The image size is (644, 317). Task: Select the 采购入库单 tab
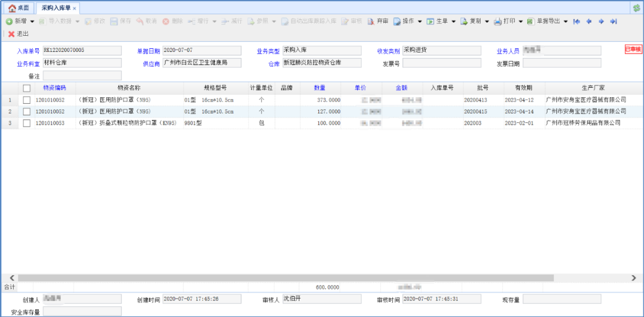tap(57, 8)
